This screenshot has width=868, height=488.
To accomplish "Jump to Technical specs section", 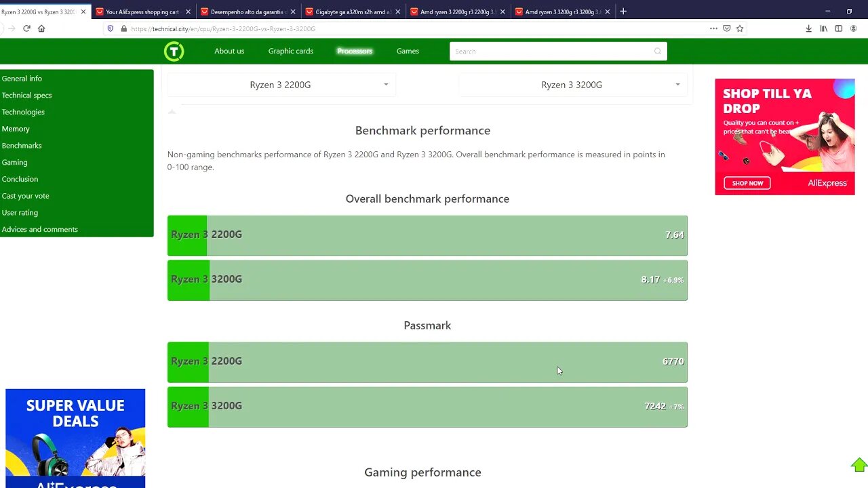I will 26,96.
